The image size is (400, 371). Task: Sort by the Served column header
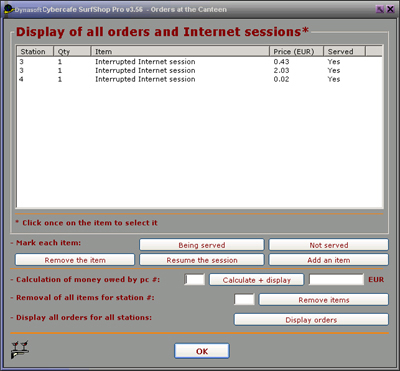344,51
